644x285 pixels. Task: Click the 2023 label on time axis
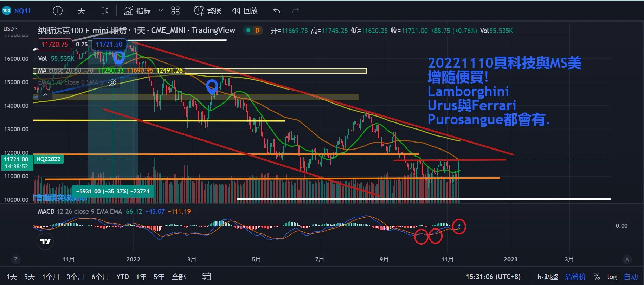pyautogui.click(x=510, y=260)
